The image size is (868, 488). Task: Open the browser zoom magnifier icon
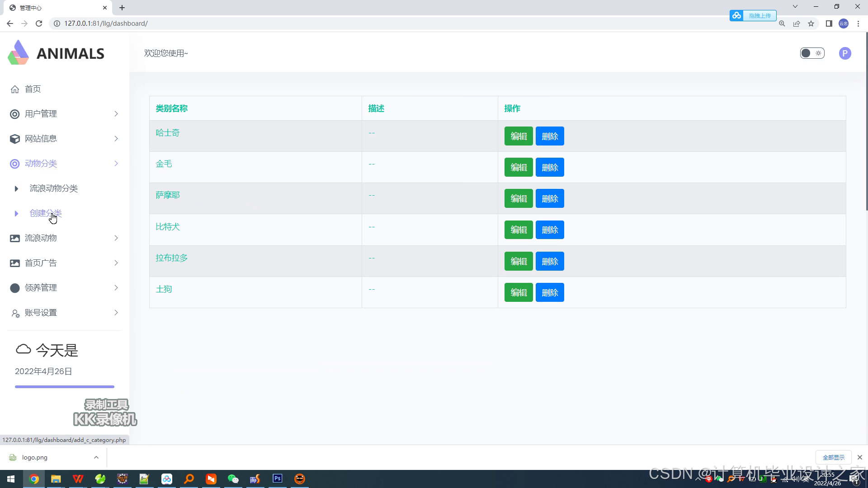point(782,23)
